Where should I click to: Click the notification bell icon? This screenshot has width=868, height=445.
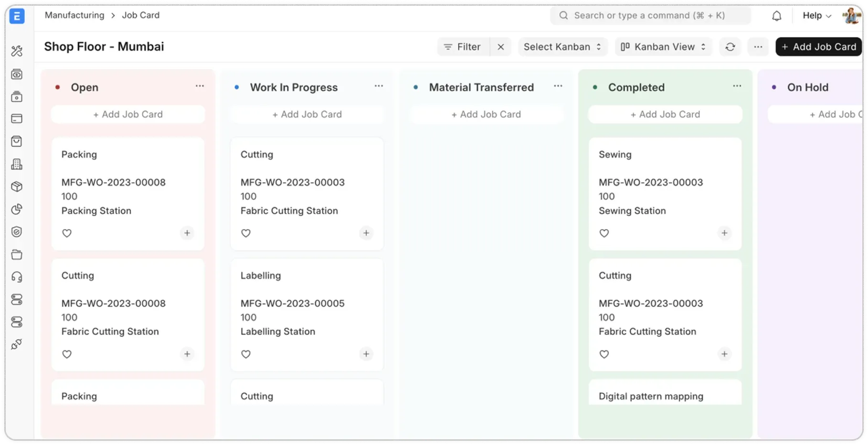(x=777, y=15)
